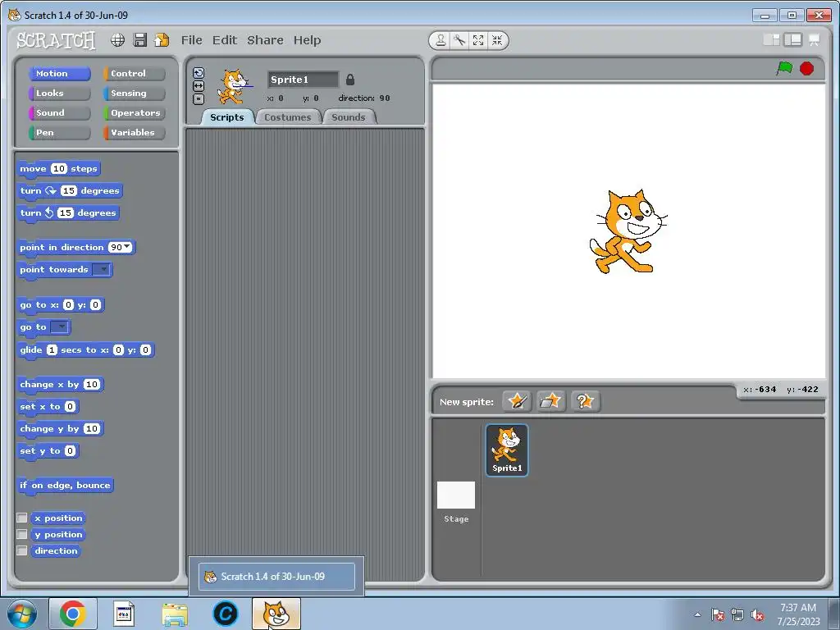The width and height of the screenshot is (840, 630).
Task: Select the duplicate stamp tool
Action: click(x=441, y=40)
